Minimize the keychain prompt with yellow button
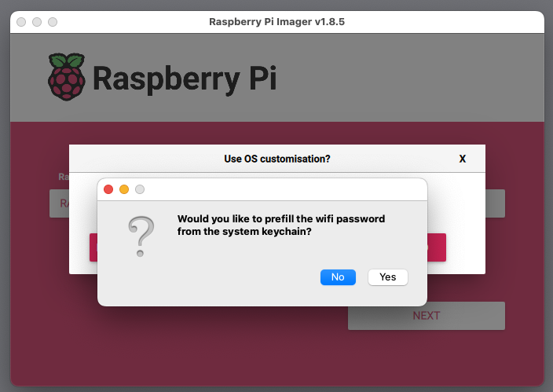Viewport: 553px width, 392px height. click(124, 189)
